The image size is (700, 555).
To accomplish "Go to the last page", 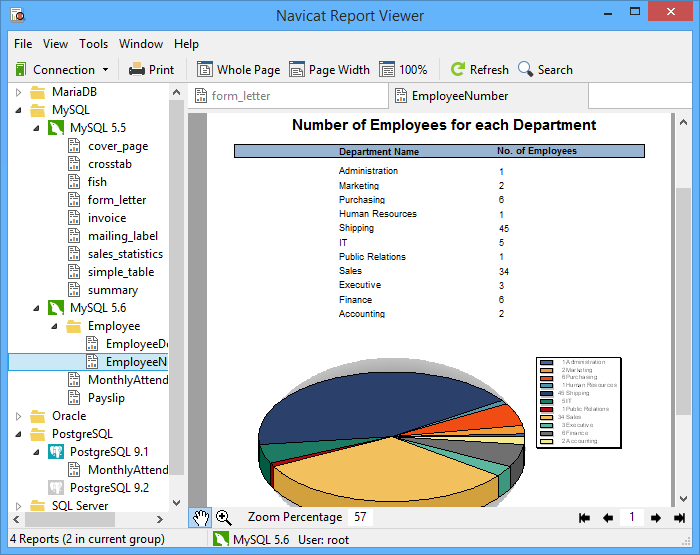I will coord(679,518).
